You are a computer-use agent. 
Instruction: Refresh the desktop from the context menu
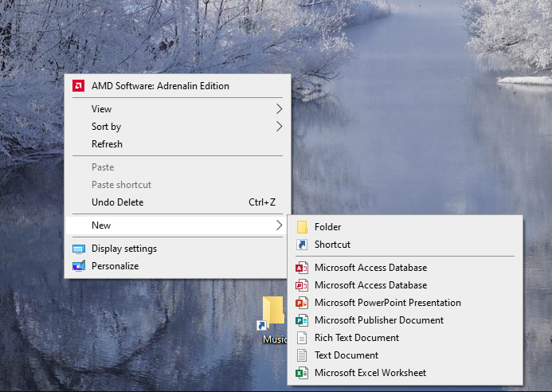107,144
